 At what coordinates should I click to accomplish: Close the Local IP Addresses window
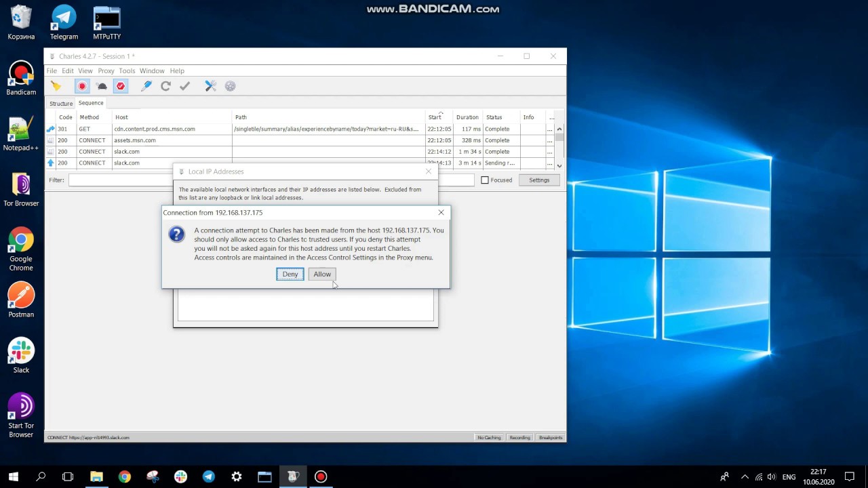(x=428, y=171)
